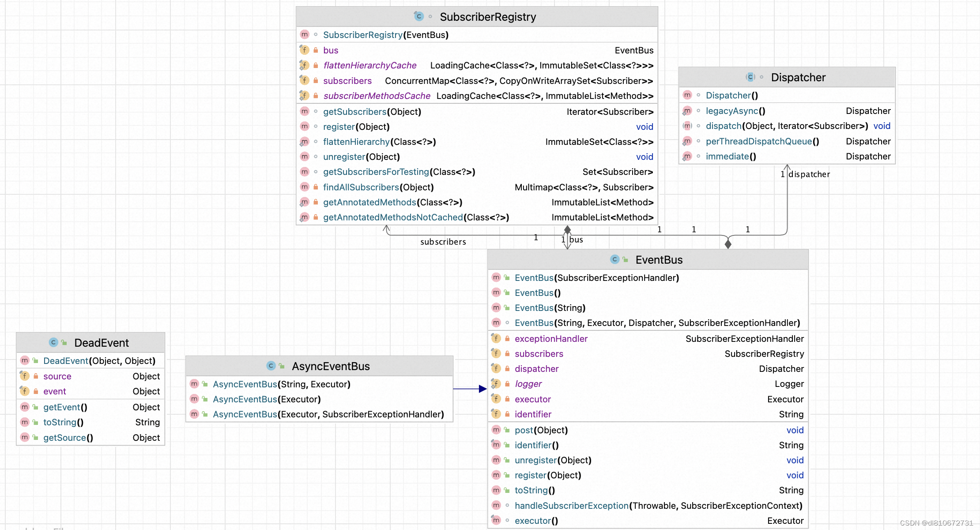Click the class icon beside AsyncEventBus title
980x530 pixels.
[x=271, y=366]
